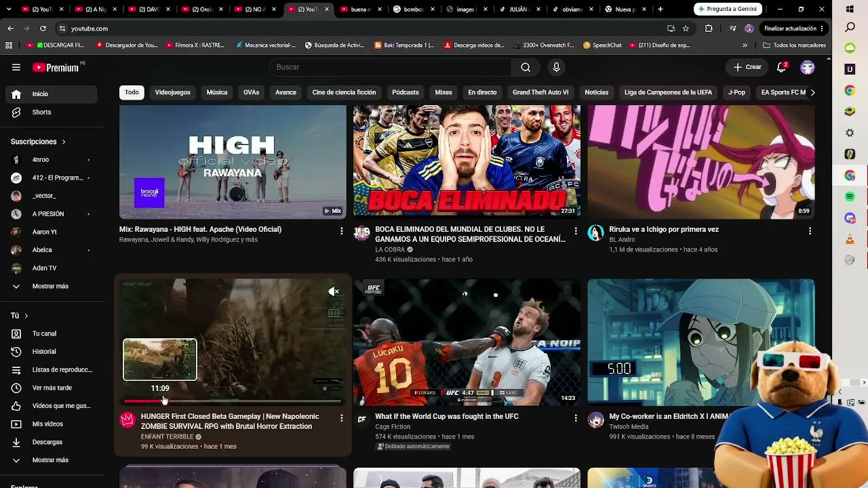Open Finalizar actualización menu
This screenshot has height=488, width=868.
793,28
